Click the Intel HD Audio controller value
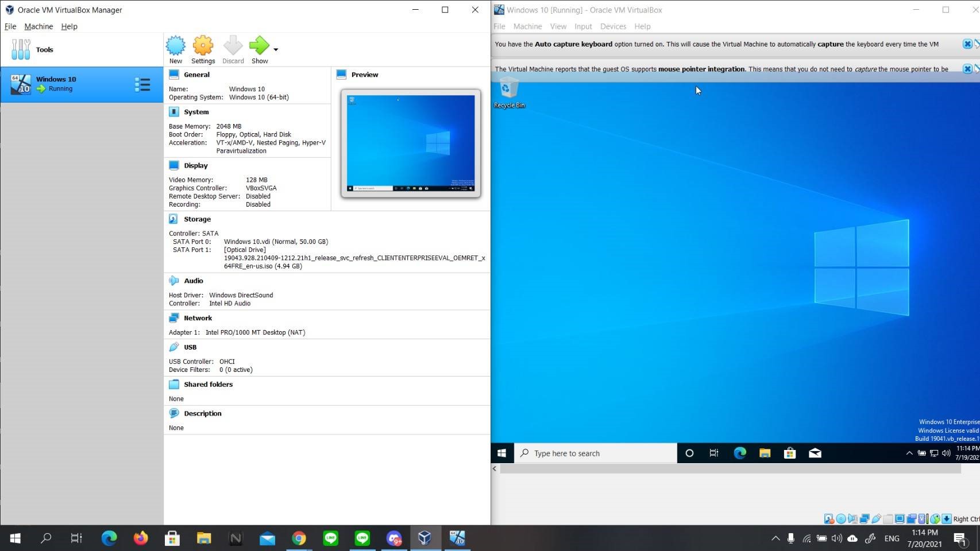 pyautogui.click(x=230, y=304)
